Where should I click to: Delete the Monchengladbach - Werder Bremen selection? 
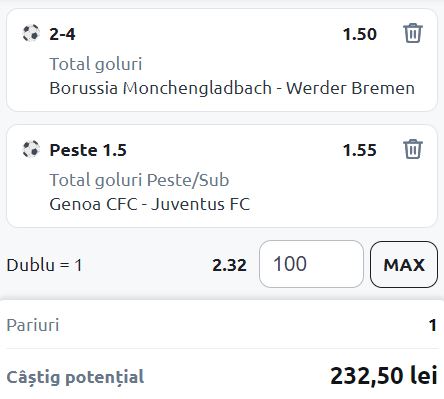(x=413, y=33)
